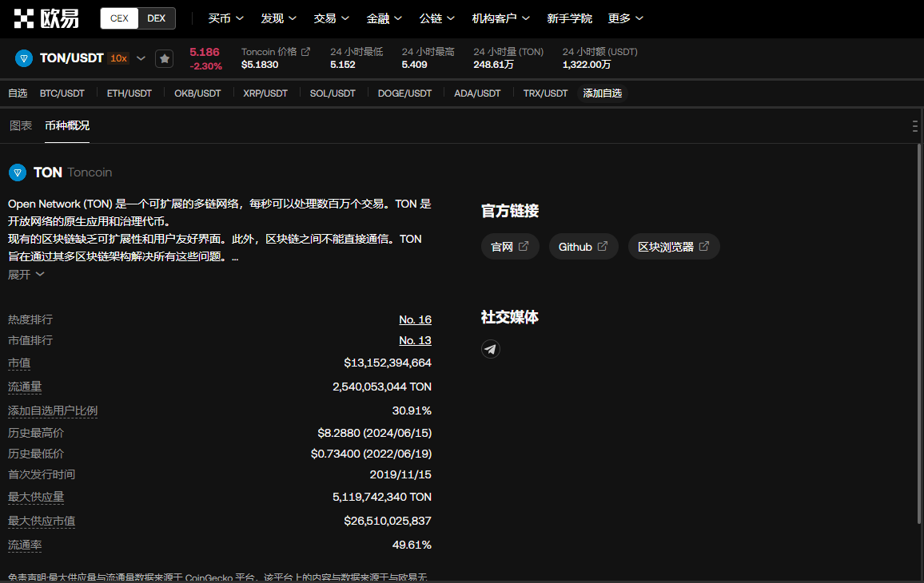Click the 区块浏览器 link button
924x583 pixels.
[673, 247]
